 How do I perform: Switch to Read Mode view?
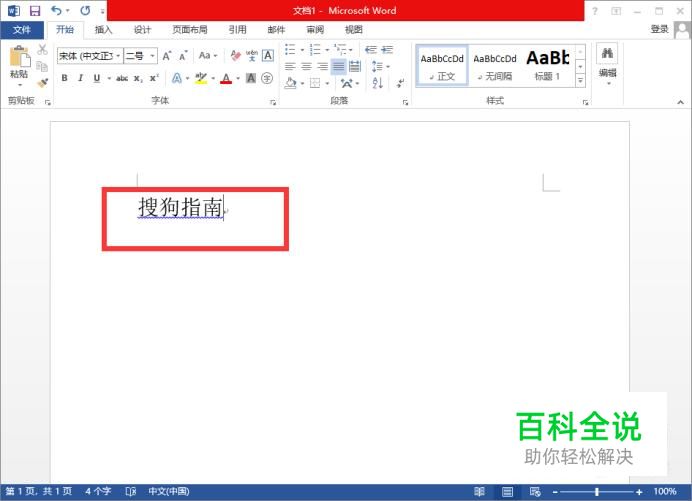pos(479,491)
